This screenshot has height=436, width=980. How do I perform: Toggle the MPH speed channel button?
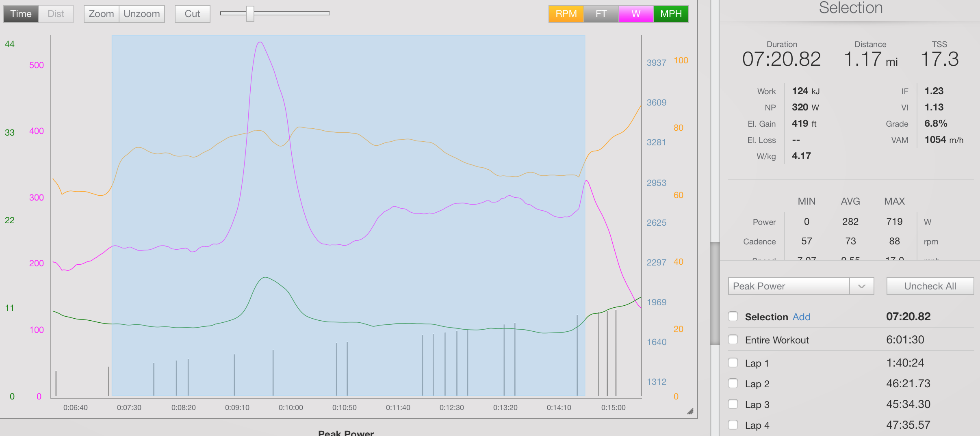pyautogui.click(x=671, y=14)
